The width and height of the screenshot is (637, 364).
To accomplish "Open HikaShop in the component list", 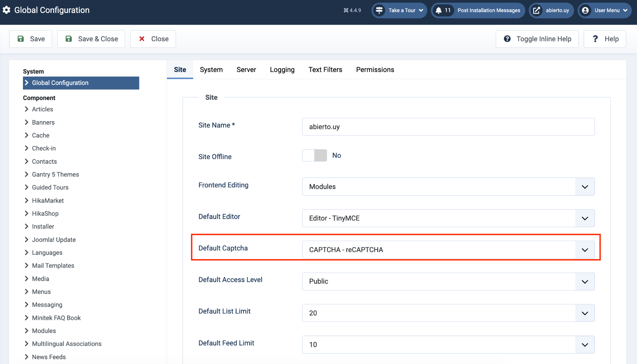I will pyautogui.click(x=45, y=214).
